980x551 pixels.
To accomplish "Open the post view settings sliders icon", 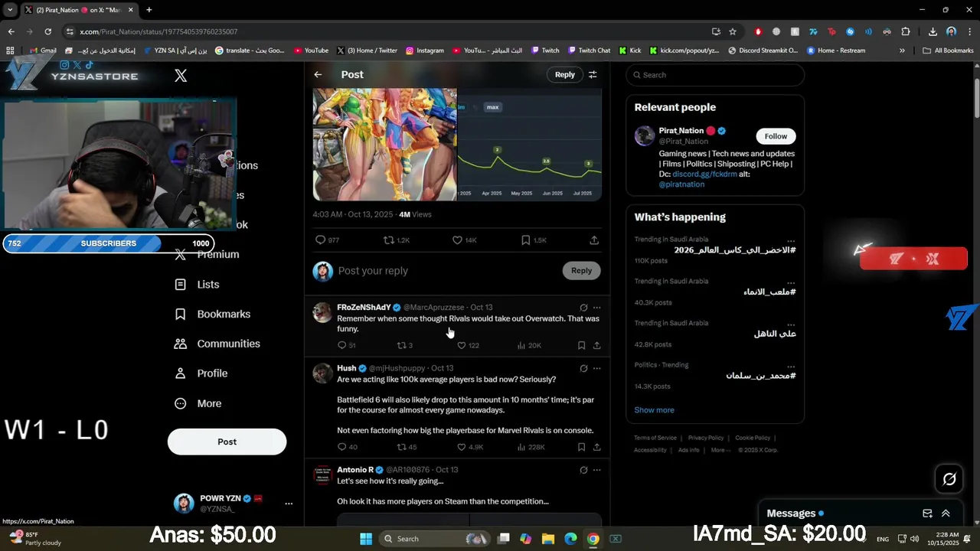I will pyautogui.click(x=592, y=74).
